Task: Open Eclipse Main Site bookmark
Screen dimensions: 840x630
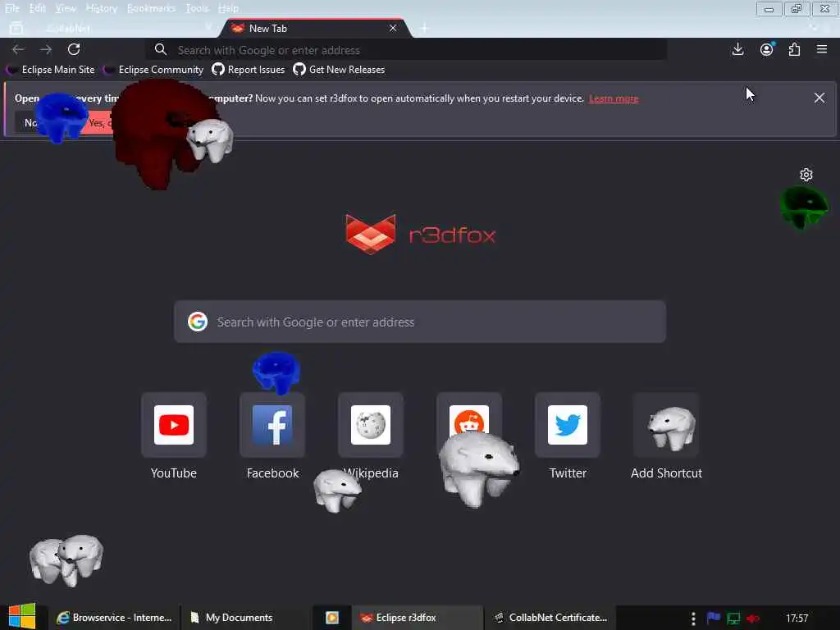Action: pos(51,70)
